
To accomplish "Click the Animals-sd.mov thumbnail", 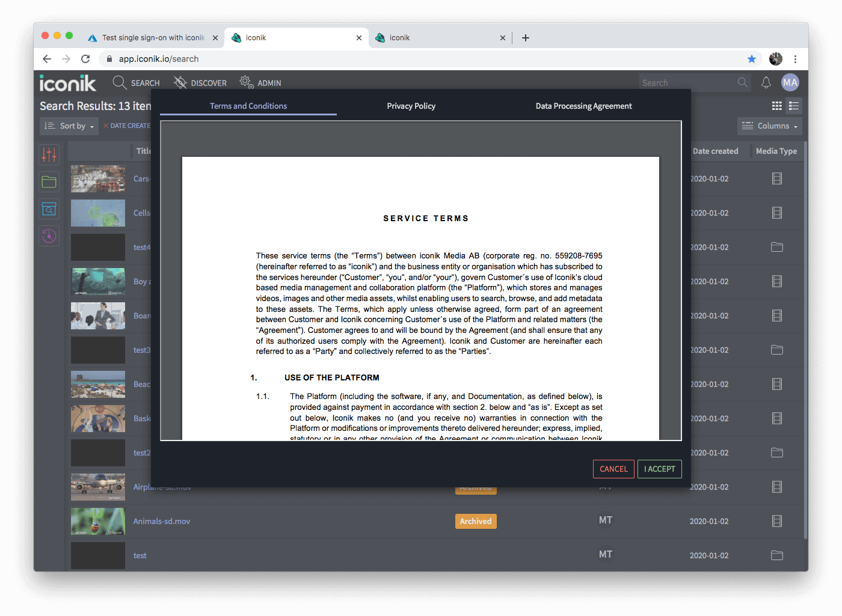I will [98, 521].
